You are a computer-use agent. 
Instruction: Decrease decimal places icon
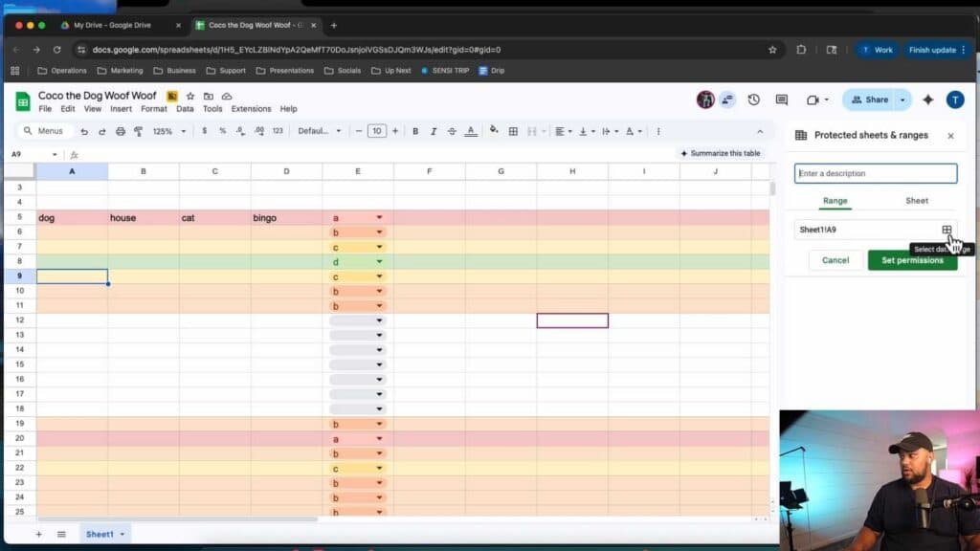pos(240,131)
